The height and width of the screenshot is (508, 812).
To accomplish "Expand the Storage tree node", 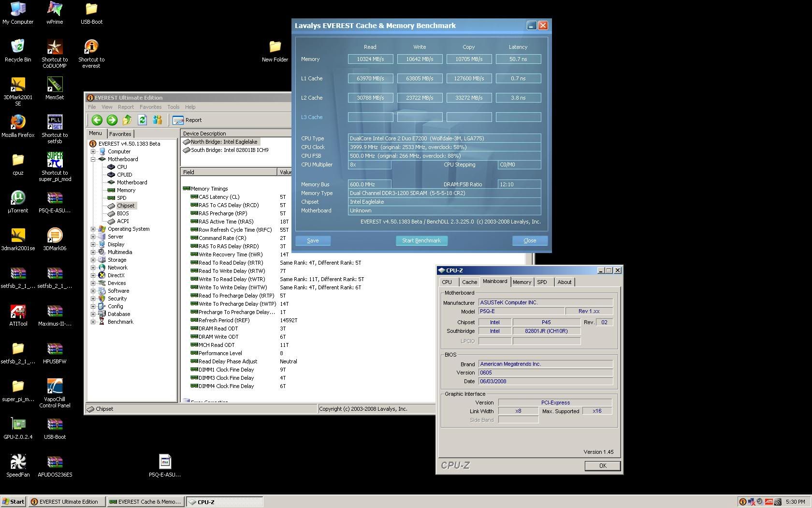I will click(x=93, y=260).
